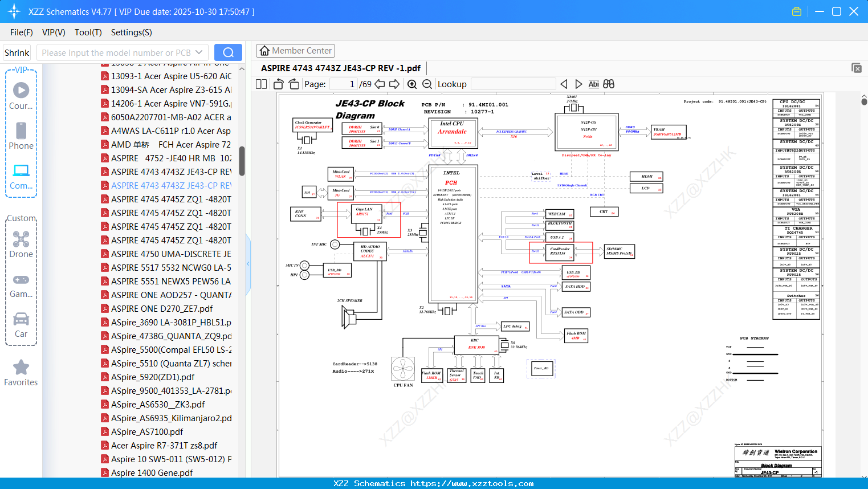Click the file list scroll-up arrow
Viewport: 868px width, 489px height.
242,69
